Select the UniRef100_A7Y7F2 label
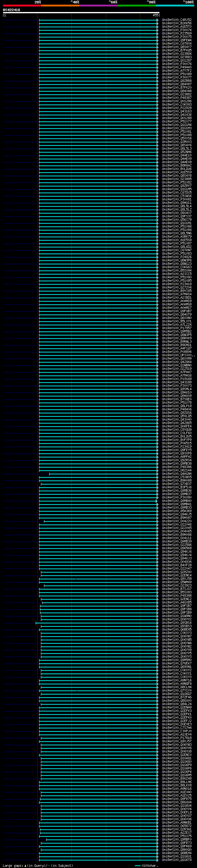 point(177,71)
